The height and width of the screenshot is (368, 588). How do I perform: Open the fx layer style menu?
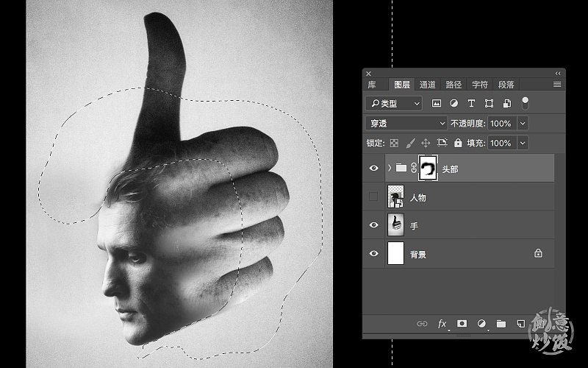click(442, 323)
